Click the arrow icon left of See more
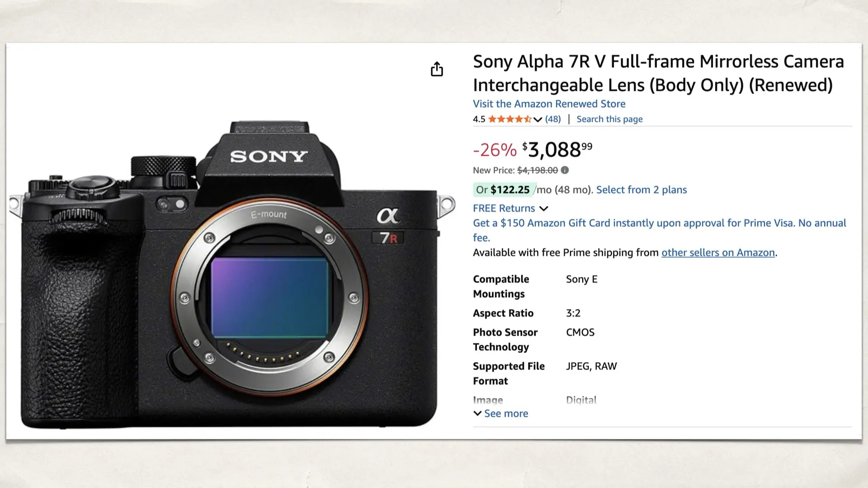 click(478, 413)
